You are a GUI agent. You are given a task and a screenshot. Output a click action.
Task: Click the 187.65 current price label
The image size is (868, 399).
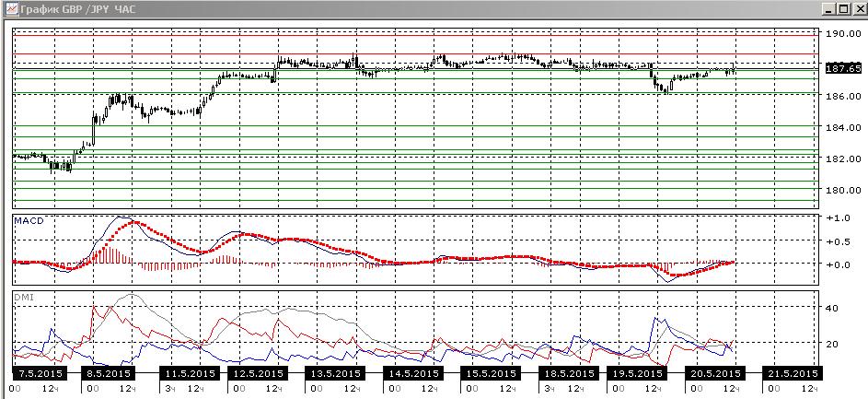click(x=842, y=68)
